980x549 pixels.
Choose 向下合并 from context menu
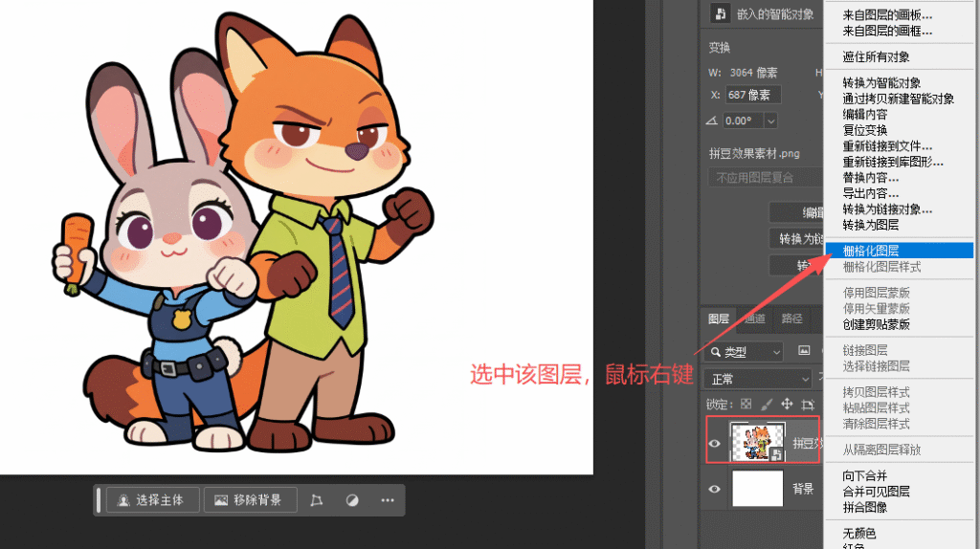tap(864, 476)
